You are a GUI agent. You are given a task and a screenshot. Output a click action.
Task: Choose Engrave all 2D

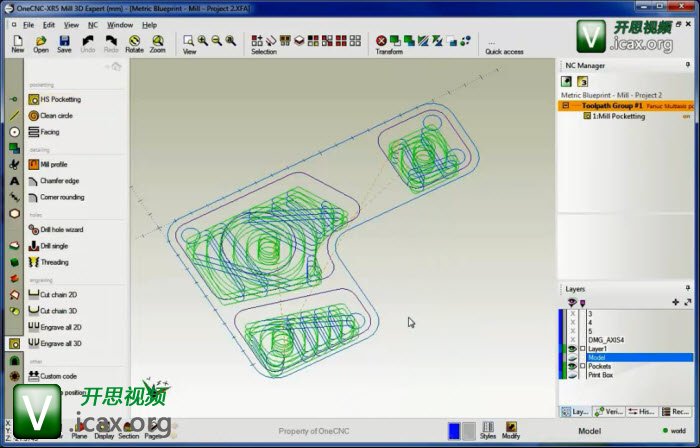pos(55,327)
